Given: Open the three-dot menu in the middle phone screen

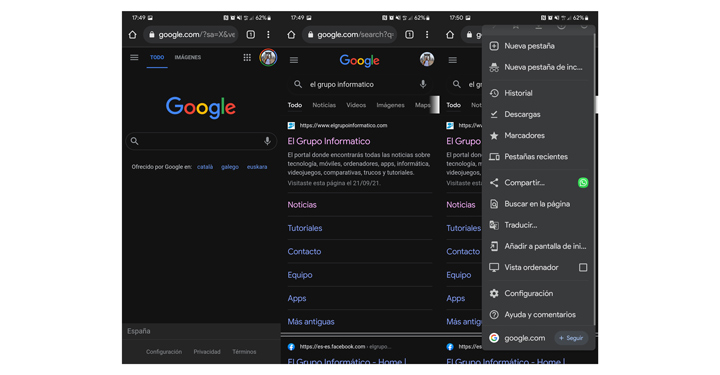Looking at the screenshot, I should pyautogui.click(x=427, y=34).
